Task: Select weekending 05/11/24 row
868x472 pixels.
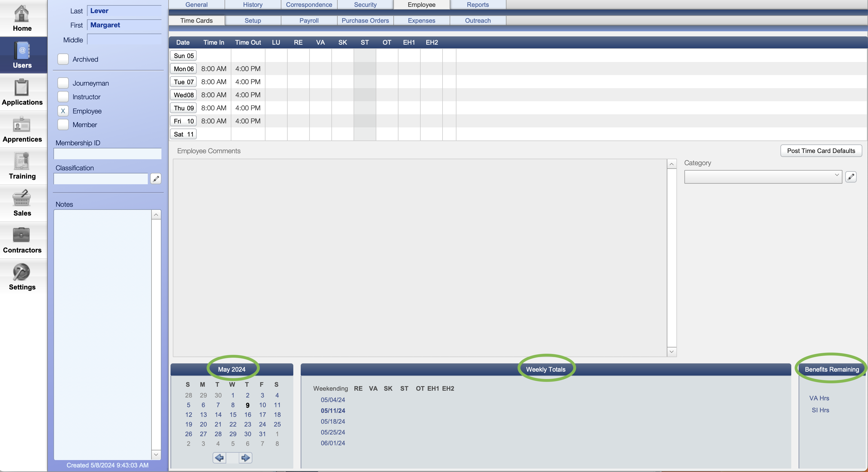Action: [333, 411]
